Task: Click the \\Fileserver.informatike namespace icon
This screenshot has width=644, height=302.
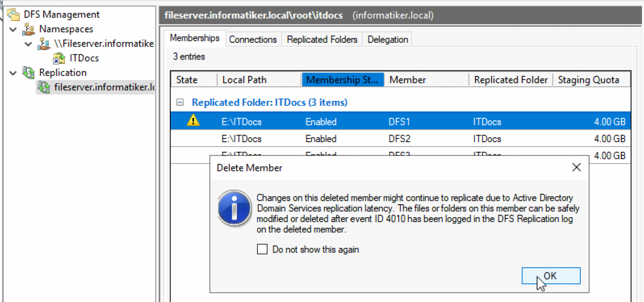Action: (44, 44)
